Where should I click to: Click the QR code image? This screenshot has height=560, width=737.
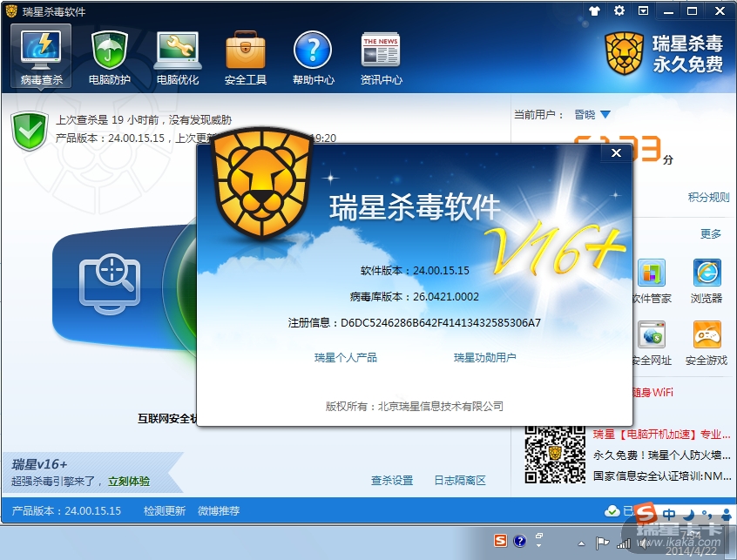click(555, 455)
